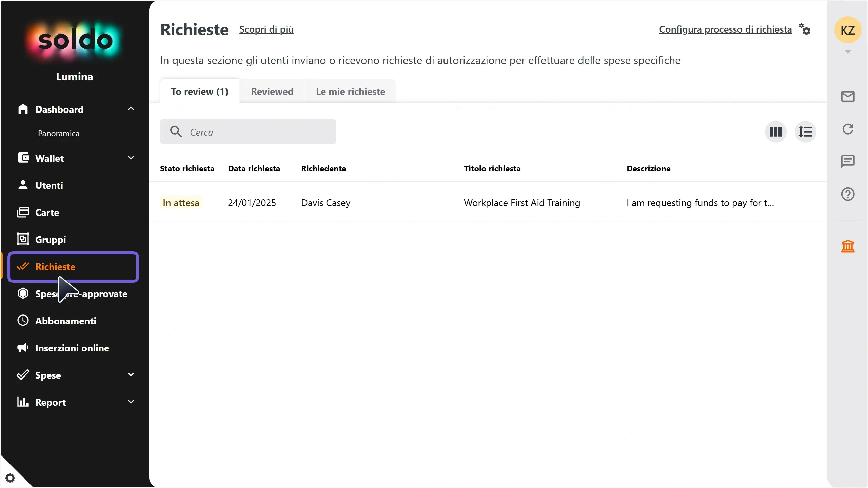Click the Gruppi icon
The image size is (868, 488).
[23, 239]
